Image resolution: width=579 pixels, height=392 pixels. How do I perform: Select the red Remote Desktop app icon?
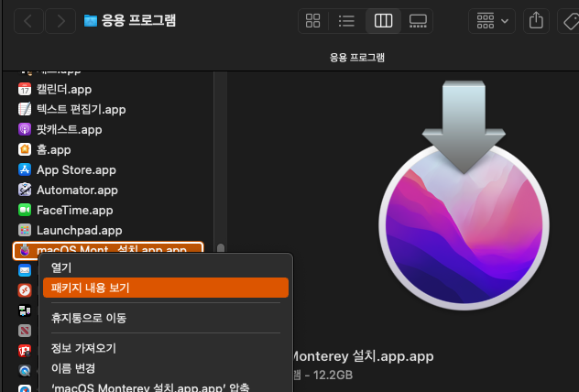(x=25, y=290)
